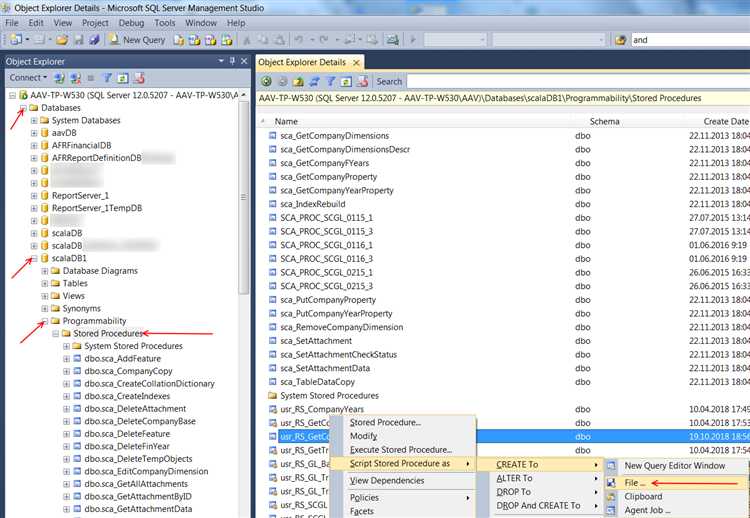This screenshot has width=750, height=518.
Task: Click the Filter icon in Object Explorer toolbar
Action: tap(107, 77)
